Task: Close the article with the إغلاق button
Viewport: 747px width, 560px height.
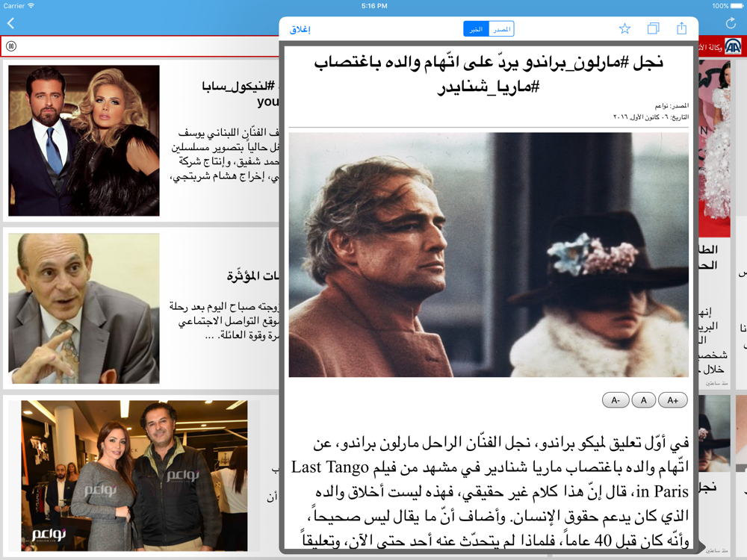Action: (300, 30)
